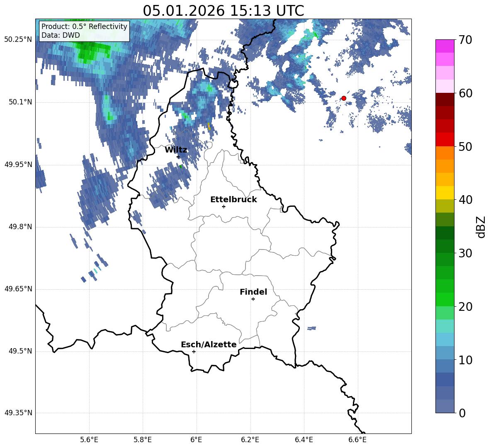Click the 70 colorbar tick label
Screen dimensions: 491x448
(465, 40)
